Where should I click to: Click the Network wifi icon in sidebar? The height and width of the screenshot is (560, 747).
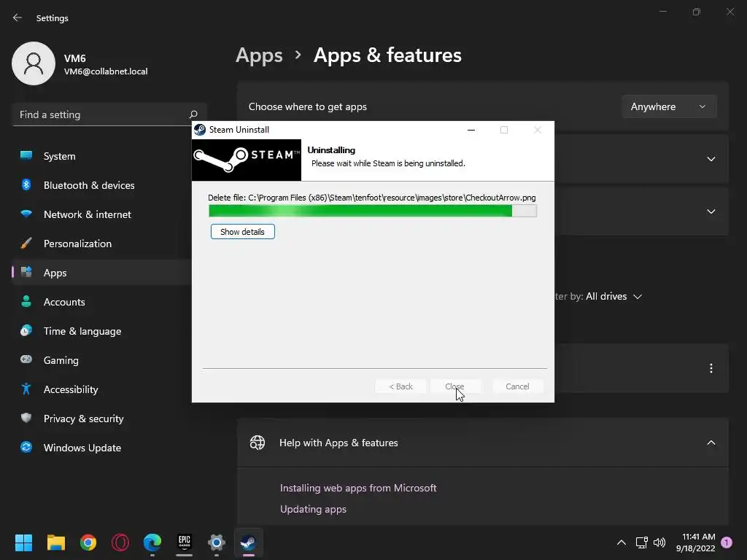pyautogui.click(x=26, y=214)
